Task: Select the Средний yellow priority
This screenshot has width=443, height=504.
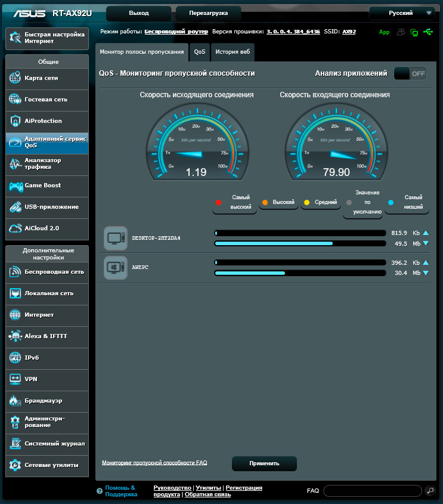Action: (x=321, y=202)
